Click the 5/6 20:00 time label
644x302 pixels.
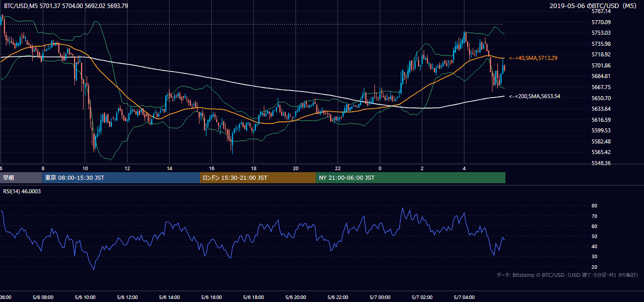[296, 297]
